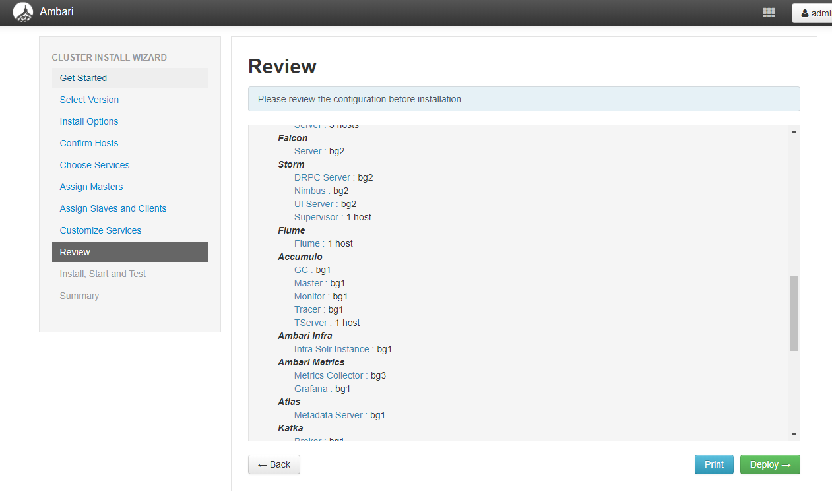Click the Ambari title link

point(57,12)
